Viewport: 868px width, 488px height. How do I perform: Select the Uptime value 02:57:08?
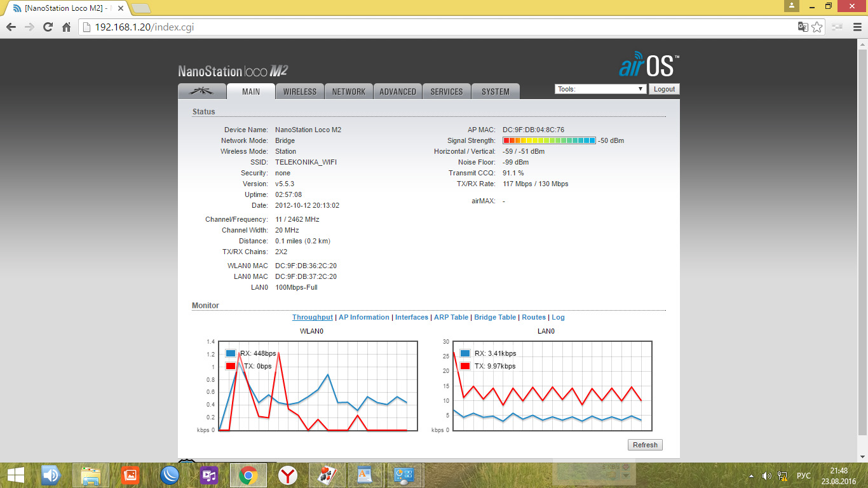(x=288, y=194)
